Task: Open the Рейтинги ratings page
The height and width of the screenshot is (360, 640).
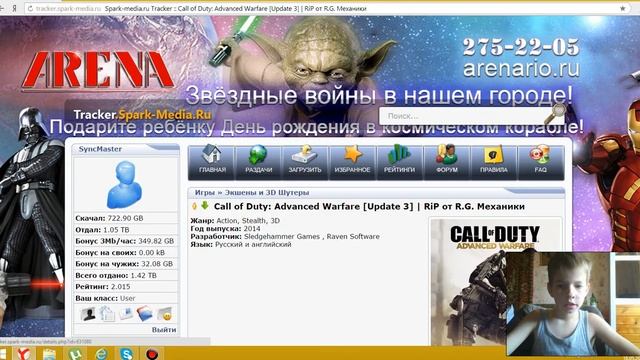Action: [x=399, y=162]
